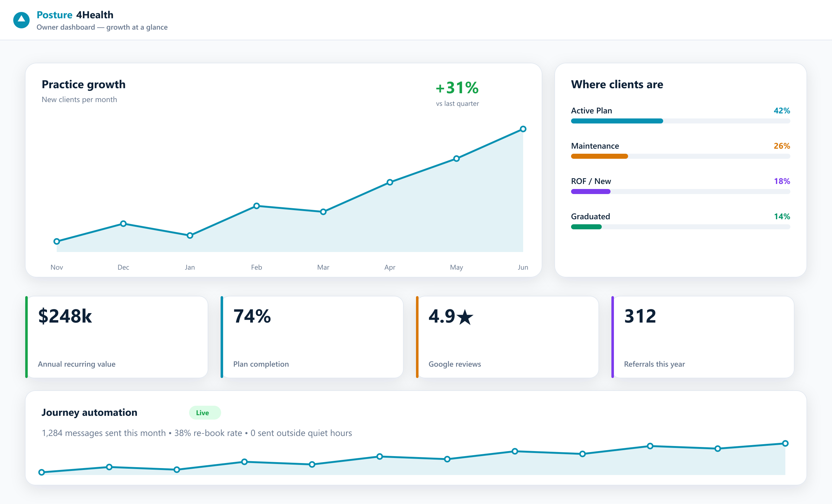The width and height of the screenshot is (832, 504).
Task: Click the last point of the automation sparkline
Action: point(785,444)
